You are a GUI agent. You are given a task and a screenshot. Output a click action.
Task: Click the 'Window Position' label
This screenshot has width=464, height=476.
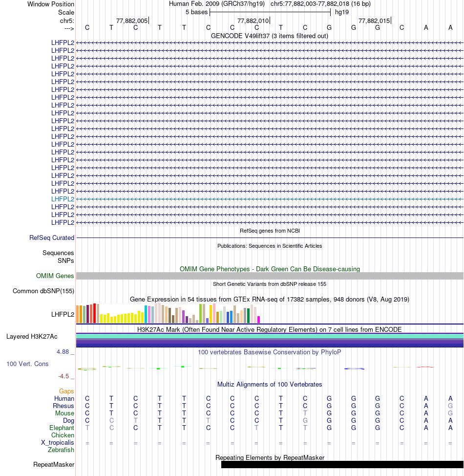(x=51, y=4)
